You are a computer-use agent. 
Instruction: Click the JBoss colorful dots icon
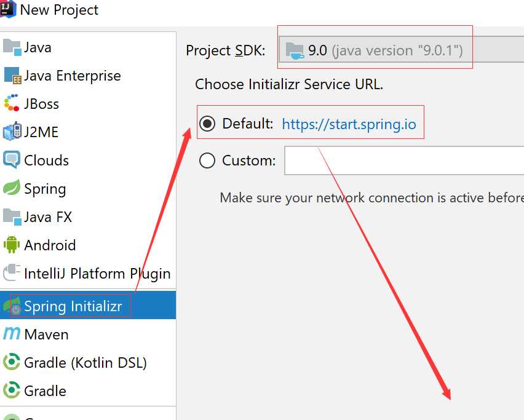point(12,103)
